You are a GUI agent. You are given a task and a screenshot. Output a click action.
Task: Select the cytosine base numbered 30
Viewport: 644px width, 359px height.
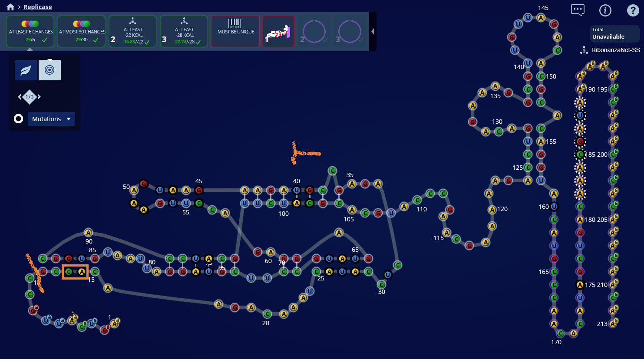[x=381, y=285]
